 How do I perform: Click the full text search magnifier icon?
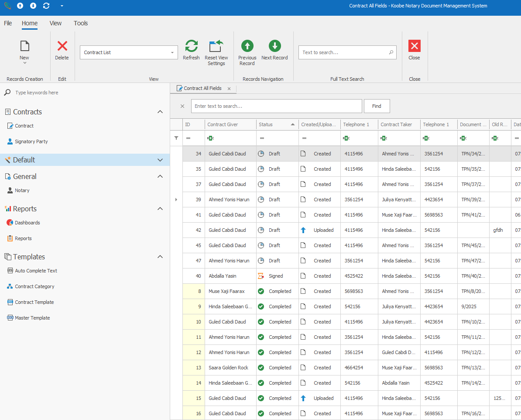pos(391,52)
